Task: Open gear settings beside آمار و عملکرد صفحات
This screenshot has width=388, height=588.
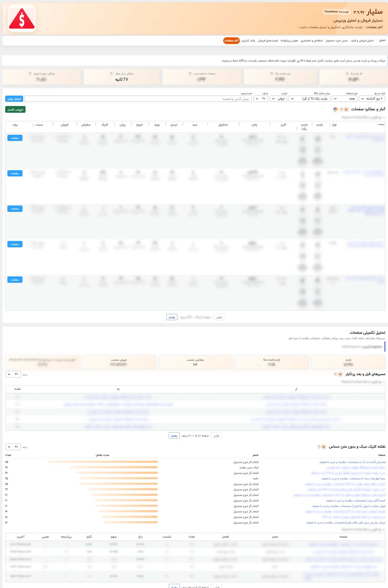Action: tap(346, 109)
